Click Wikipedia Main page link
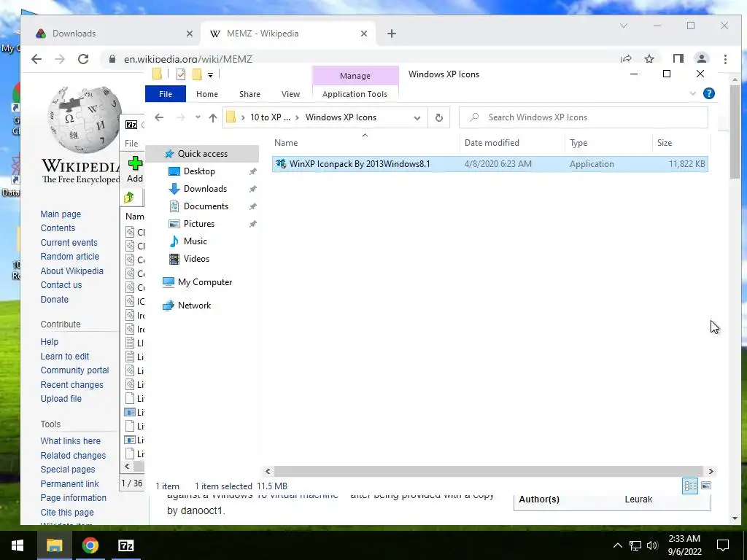 click(61, 214)
